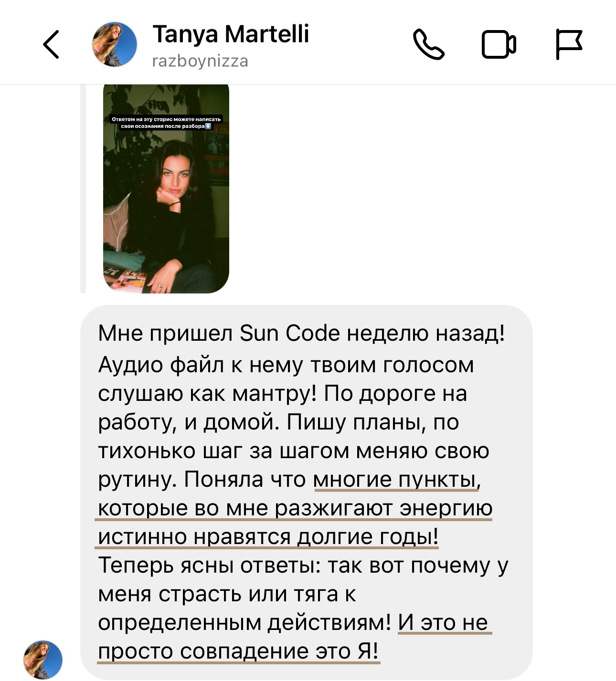The width and height of the screenshot is (616, 681).
Task: Tap the underlined line 'истинно нравятся долгие годы!'
Action: (x=268, y=537)
